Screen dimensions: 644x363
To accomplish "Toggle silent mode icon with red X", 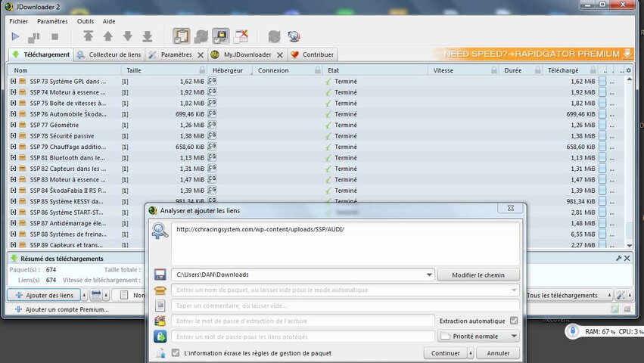I will pyautogui.click(x=241, y=36).
